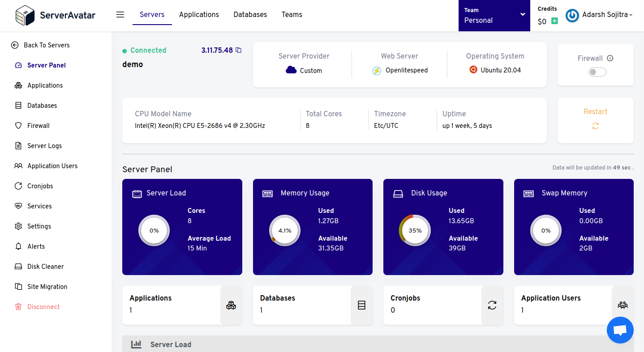This screenshot has width=644, height=352.
Task: Enable the Firewall toggle switch
Action: coord(597,72)
